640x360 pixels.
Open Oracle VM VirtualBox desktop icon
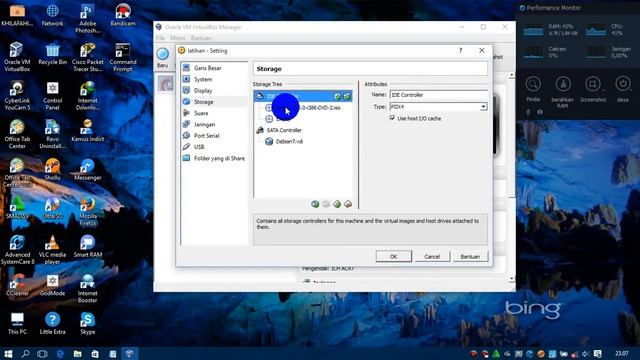tap(17, 57)
